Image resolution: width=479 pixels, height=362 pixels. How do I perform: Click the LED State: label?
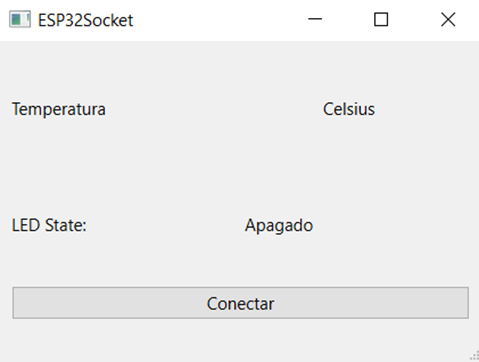[49, 225]
